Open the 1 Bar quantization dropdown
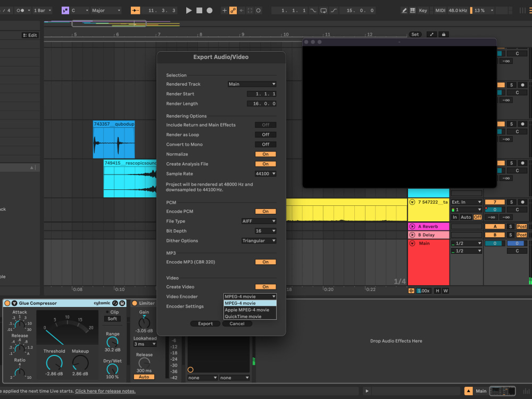 pyautogui.click(x=43, y=11)
